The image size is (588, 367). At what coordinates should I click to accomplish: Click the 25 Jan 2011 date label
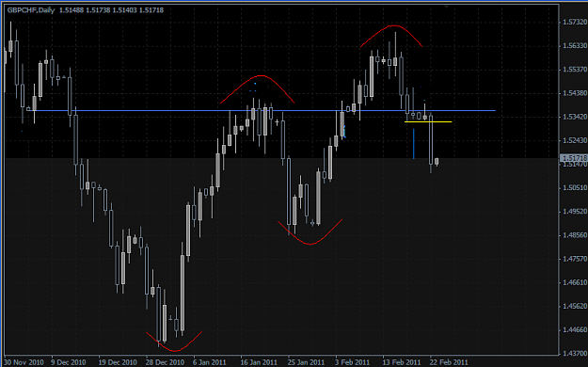coord(306,362)
